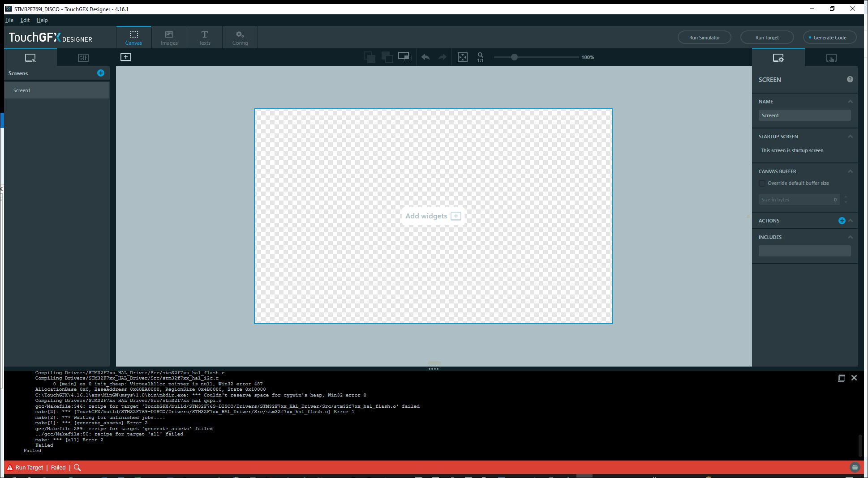Click the send backward icon
Viewport: 868px width, 478px height.
tap(387, 57)
